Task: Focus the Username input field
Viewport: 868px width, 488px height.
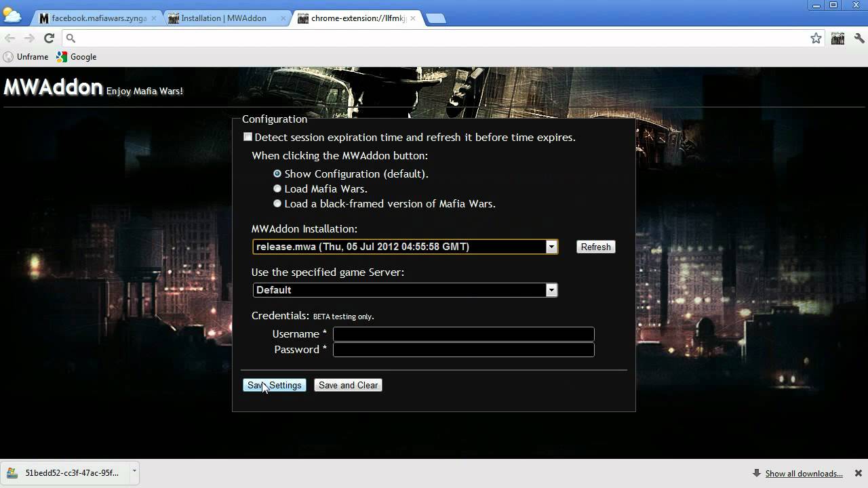Action: click(464, 334)
